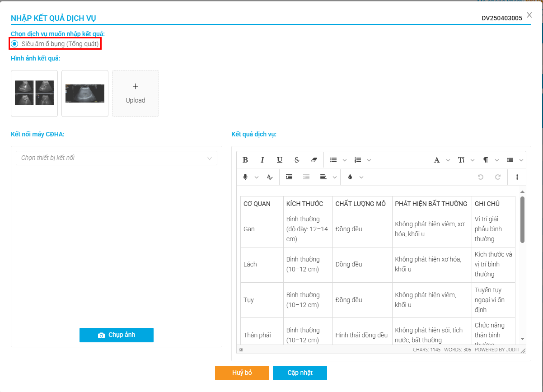
Task: Open the editor's three-dot more menu
Action: pos(517,177)
